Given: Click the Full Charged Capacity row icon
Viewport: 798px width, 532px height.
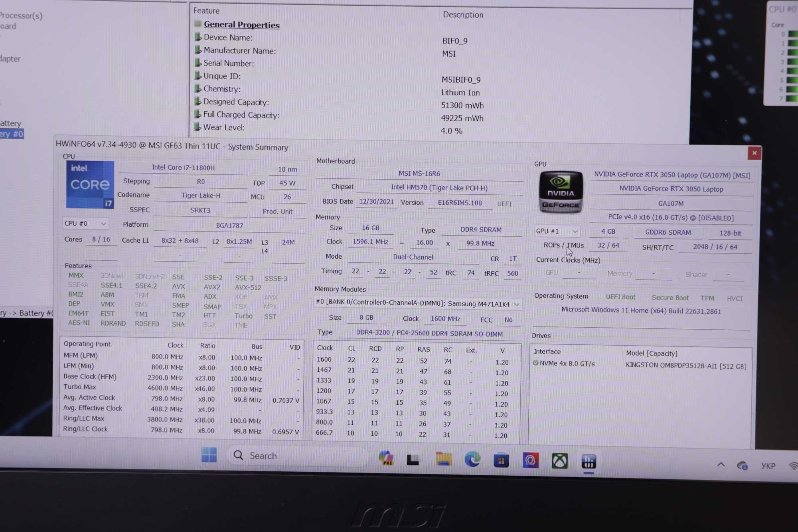Looking at the screenshot, I should 197,114.
